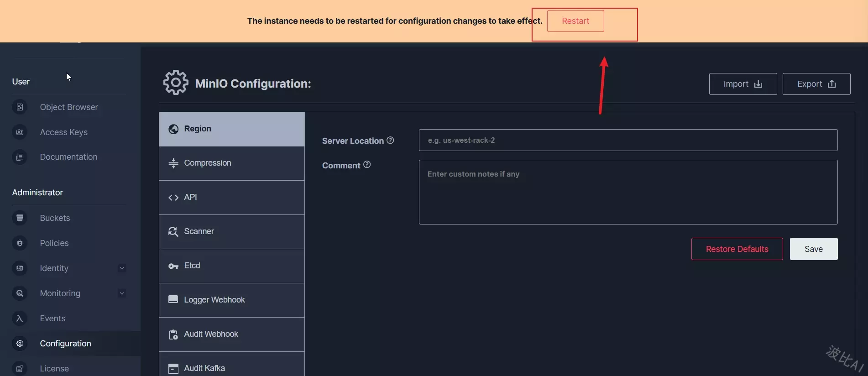Expand the Monitoring submenu chevron
Screen dimensions: 868x376
pyautogui.click(x=122, y=293)
